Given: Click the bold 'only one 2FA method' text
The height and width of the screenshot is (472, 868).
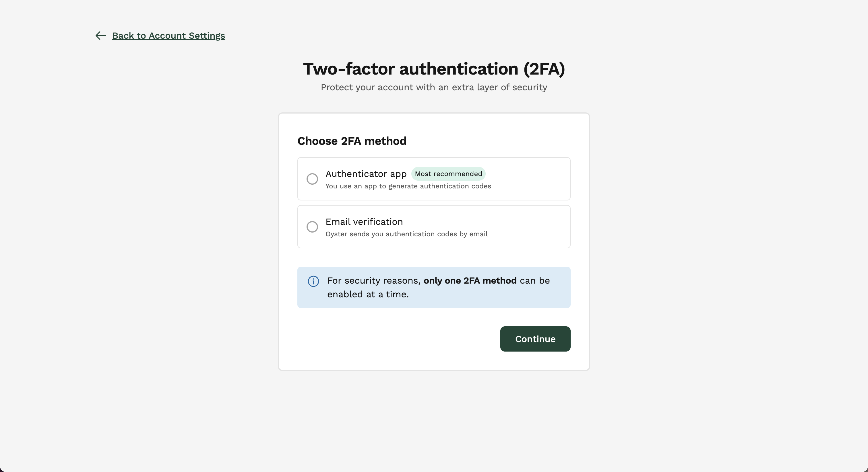Looking at the screenshot, I should pos(470,280).
